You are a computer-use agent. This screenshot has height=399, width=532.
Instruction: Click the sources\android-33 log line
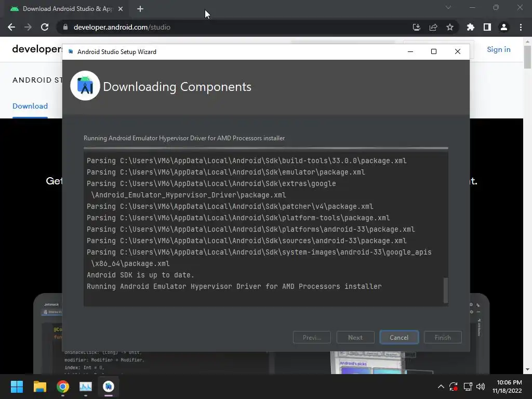246,241
